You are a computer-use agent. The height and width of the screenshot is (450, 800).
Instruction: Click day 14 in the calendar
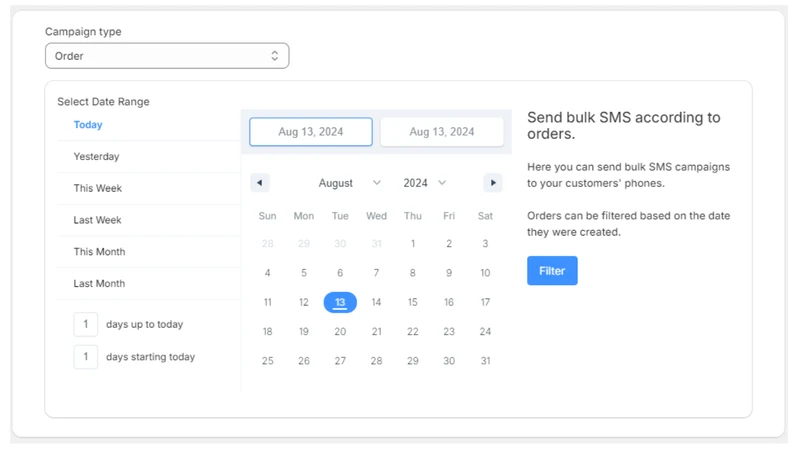click(376, 302)
